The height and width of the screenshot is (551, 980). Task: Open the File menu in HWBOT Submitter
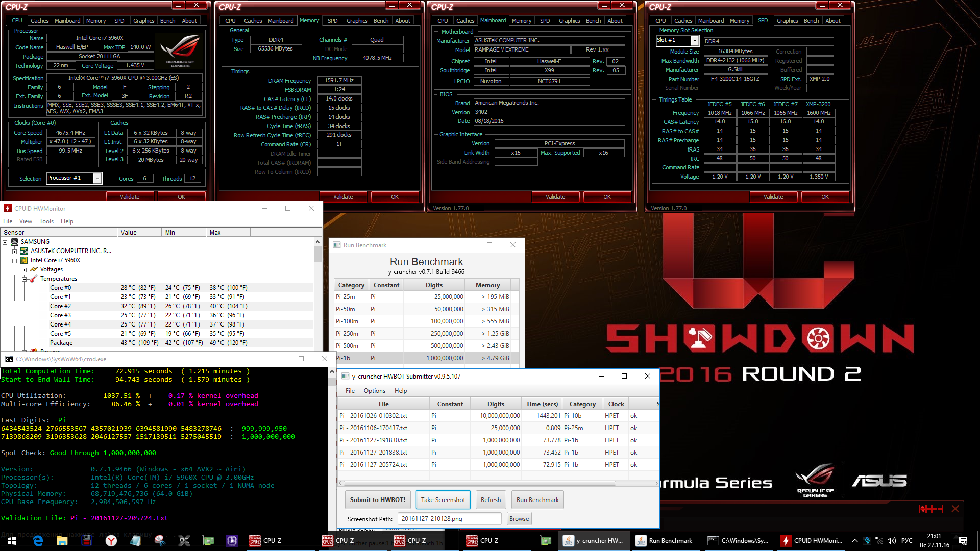[350, 391]
